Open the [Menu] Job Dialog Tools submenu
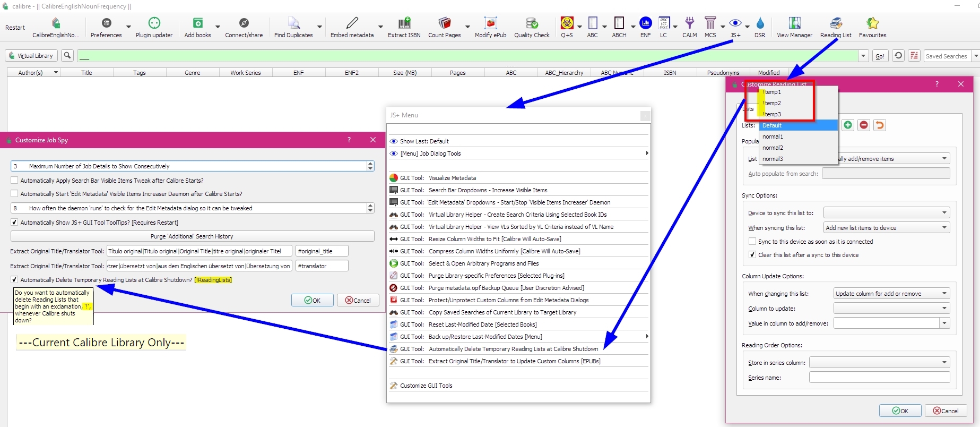 tap(518, 153)
